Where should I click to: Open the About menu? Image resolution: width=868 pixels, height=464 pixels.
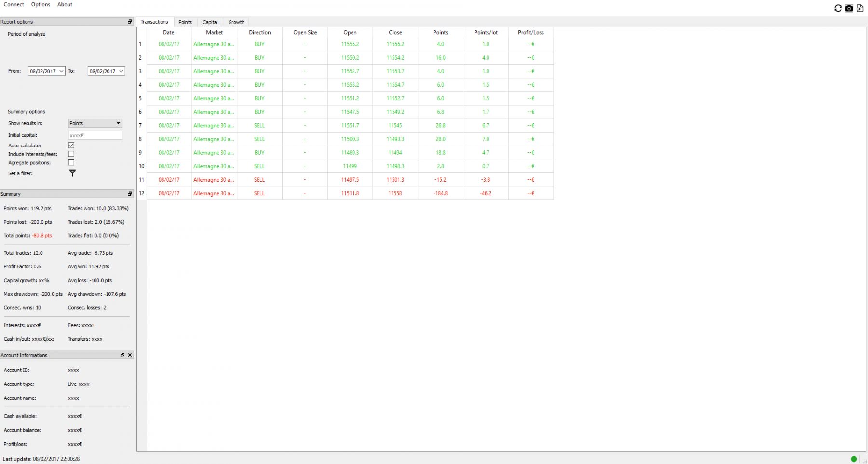click(x=65, y=4)
